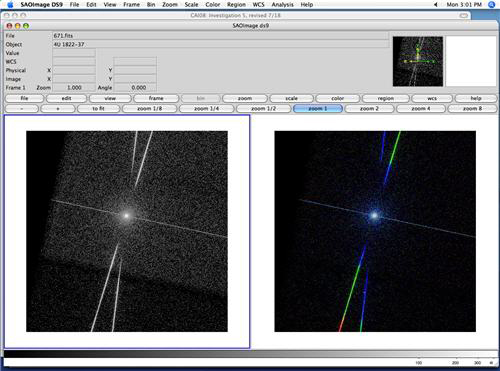The height and width of the screenshot is (371, 500).
Task: Open the Analysis menu in menu bar
Action: [x=282, y=5]
